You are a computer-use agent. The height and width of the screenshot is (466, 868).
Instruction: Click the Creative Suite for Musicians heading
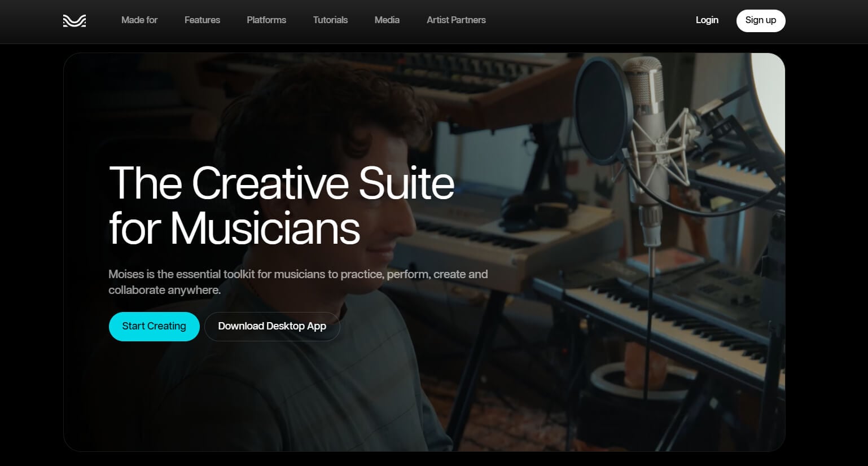click(x=281, y=206)
